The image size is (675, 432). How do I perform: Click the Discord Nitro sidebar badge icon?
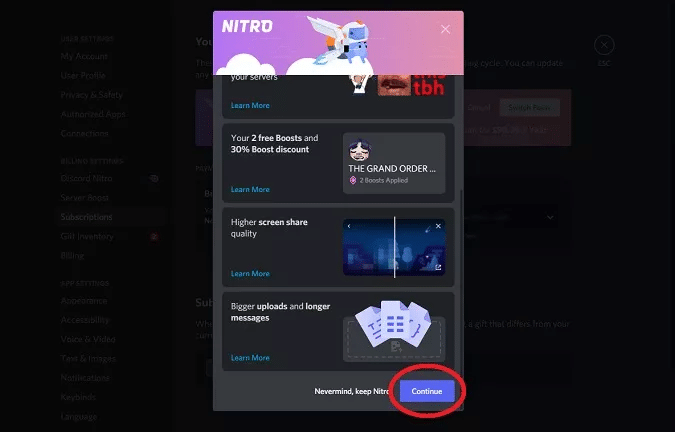(x=154, y=179)
